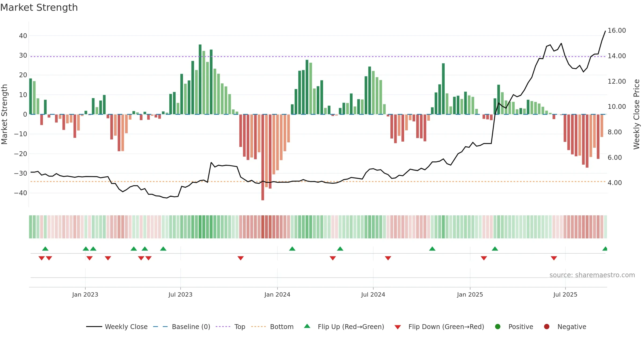The width and height of the screenshot is (644, 362).
Task: Click the Baseline (0) dashed blue legend icon
Action: [x=160, y=327]
